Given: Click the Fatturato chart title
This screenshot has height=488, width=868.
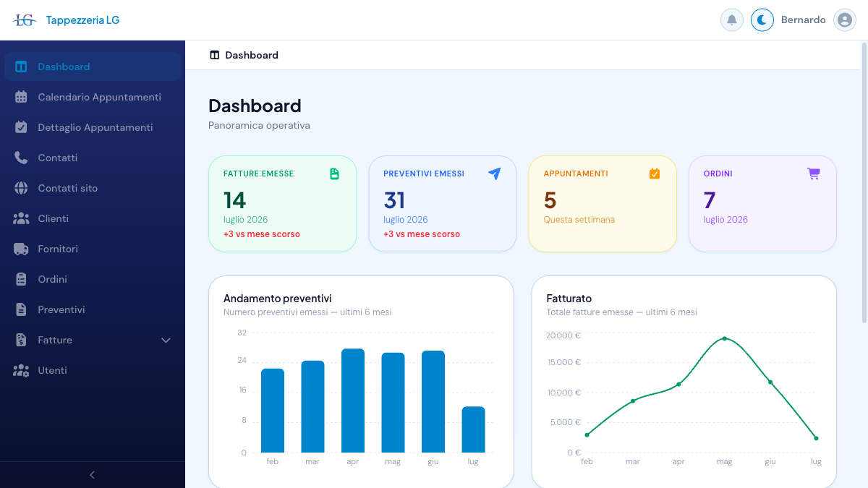Looking at the screenshot, I should coord(569,298).
